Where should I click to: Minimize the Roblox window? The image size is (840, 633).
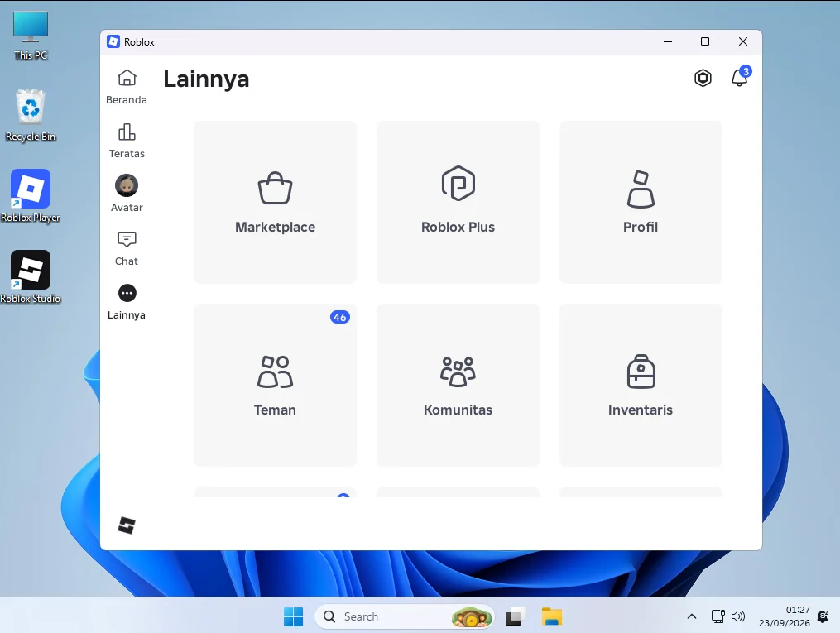coord(668,41)
